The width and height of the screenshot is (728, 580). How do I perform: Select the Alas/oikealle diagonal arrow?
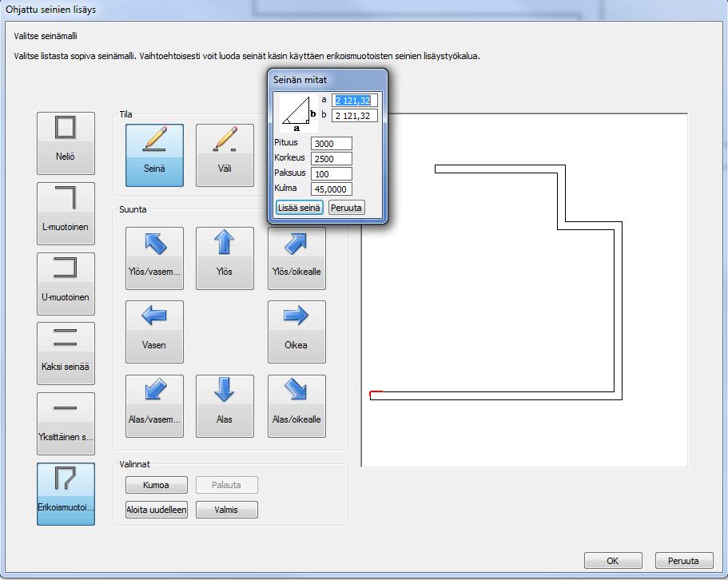click(x=296, y=406)
